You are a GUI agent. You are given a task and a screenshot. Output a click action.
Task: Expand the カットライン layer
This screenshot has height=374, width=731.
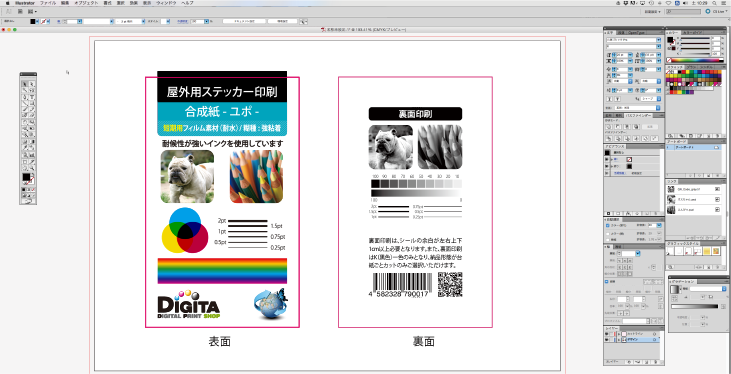(x=619, y=334)
